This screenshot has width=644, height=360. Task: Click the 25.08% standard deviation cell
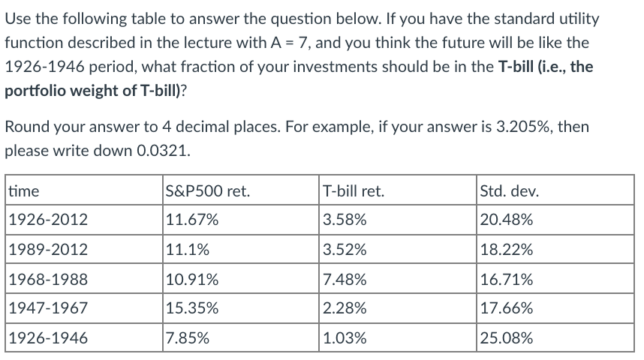(x=508, y=338)
